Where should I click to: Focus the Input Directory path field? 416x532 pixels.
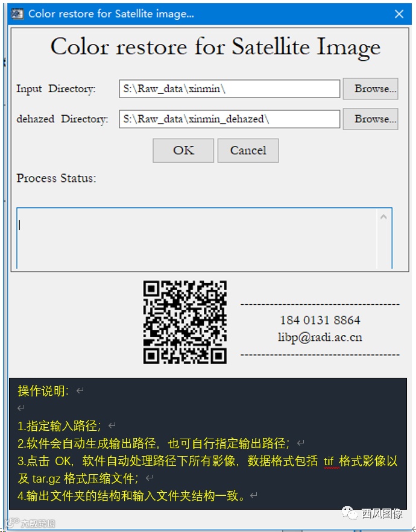point(230,89)
